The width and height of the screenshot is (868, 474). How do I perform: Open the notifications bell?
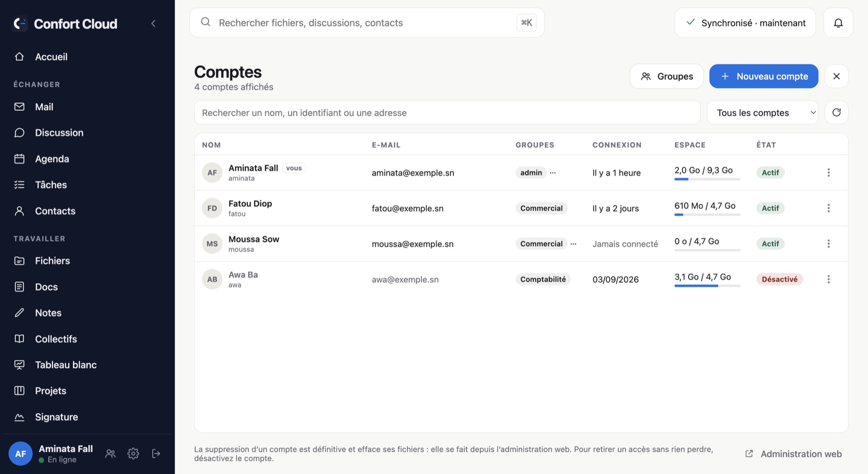[x=838, y=23]
